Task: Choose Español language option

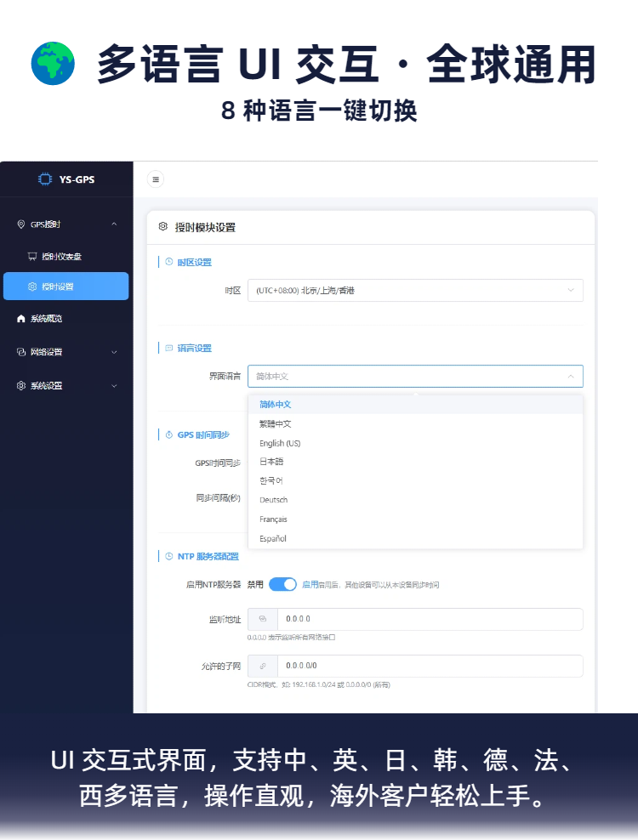Action: pos(415,538)
